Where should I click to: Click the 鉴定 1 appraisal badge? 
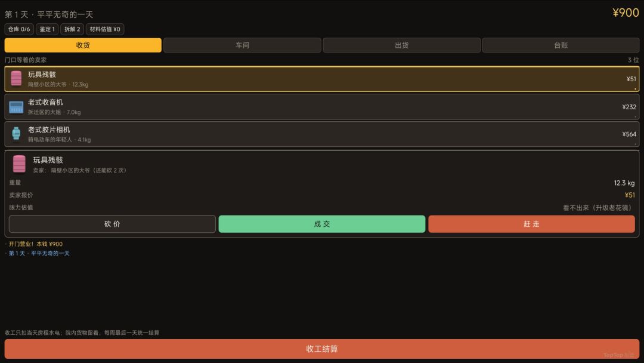(47, 29)
